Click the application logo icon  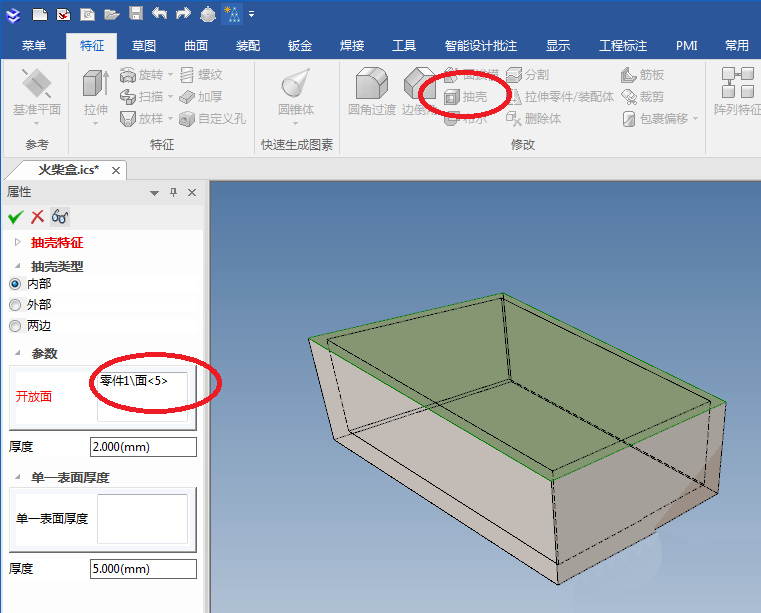click(14, 15)
